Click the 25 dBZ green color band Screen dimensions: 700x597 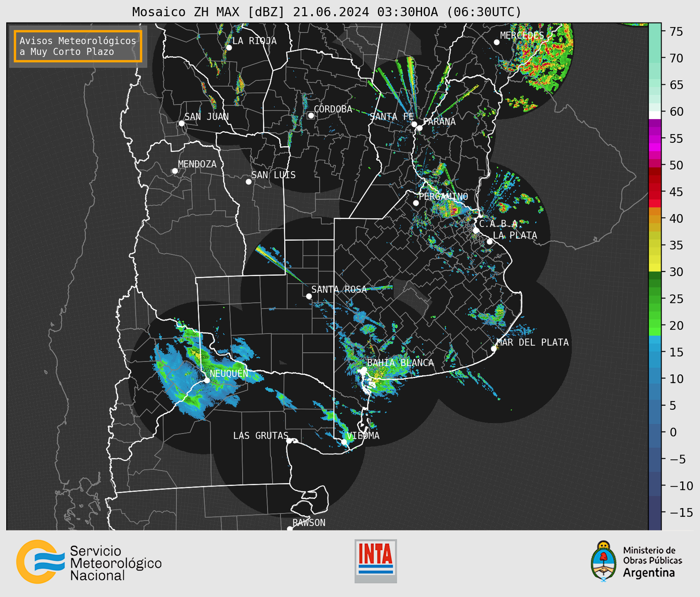655,299
